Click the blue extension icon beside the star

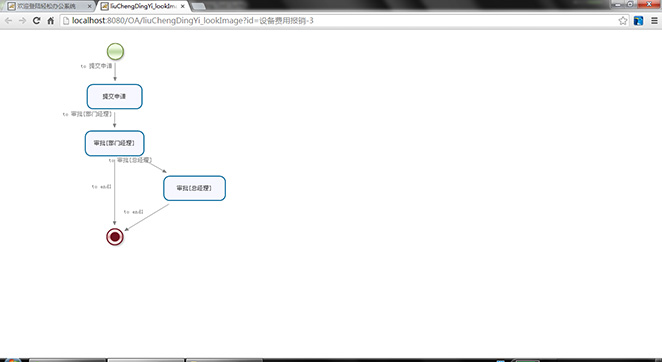pyautogui.click(x=638, y=21)
